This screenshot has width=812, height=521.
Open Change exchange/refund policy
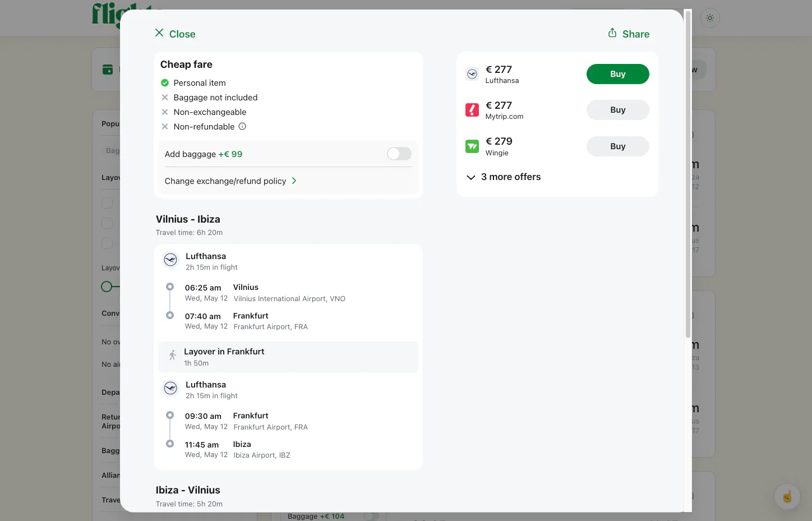[x=230, y=181]
